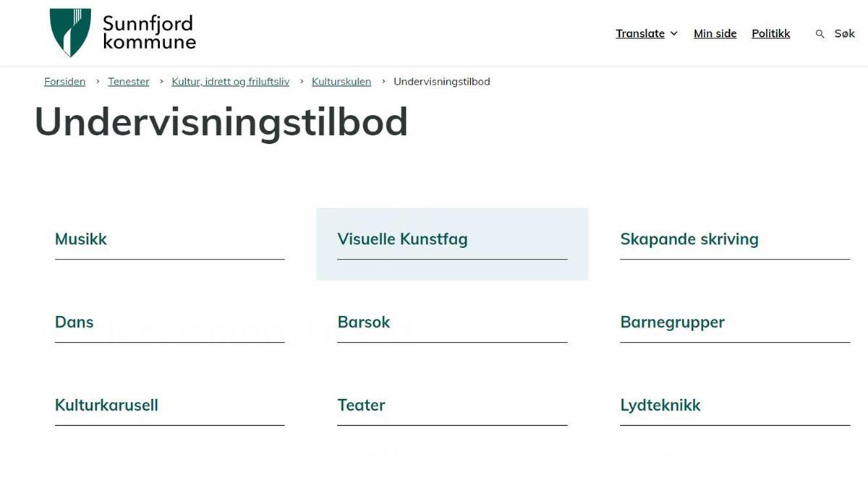Viewport: 868px width, 493px height.
Task: Go to Min side
Action: [715, 33]
